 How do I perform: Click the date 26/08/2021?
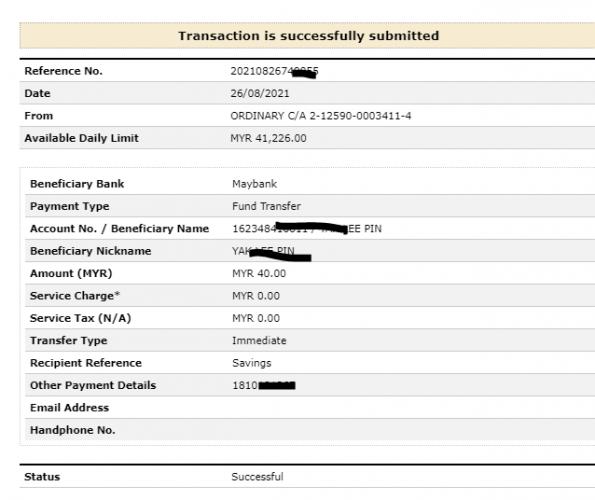(x=260, y=93)
